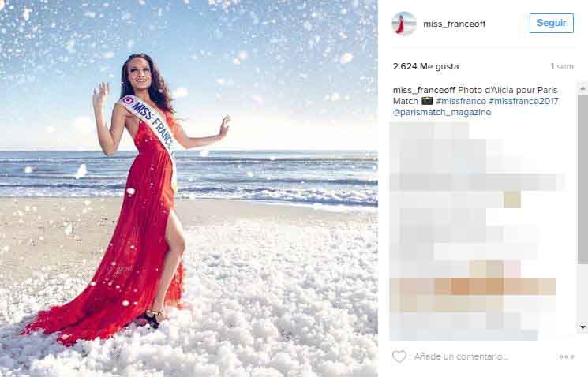Click the miss_franceoff profile avatar
Image resolution: width=588 pixels, height=377 pixels.
click(404, 24)
